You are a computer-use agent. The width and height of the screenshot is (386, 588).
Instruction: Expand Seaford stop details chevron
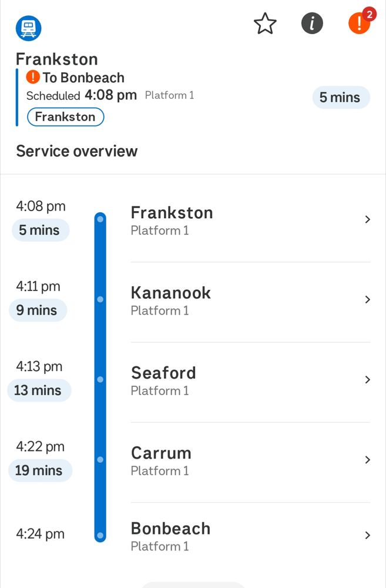tap(367, 380)
